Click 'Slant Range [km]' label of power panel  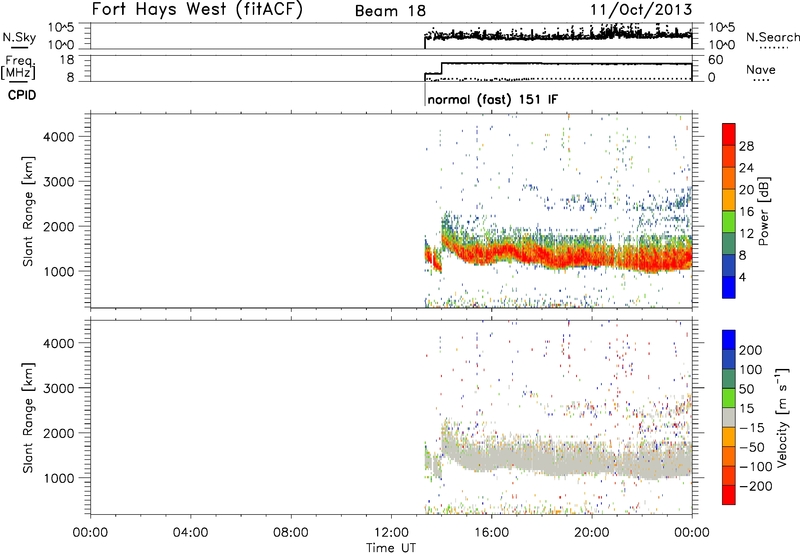28,211
